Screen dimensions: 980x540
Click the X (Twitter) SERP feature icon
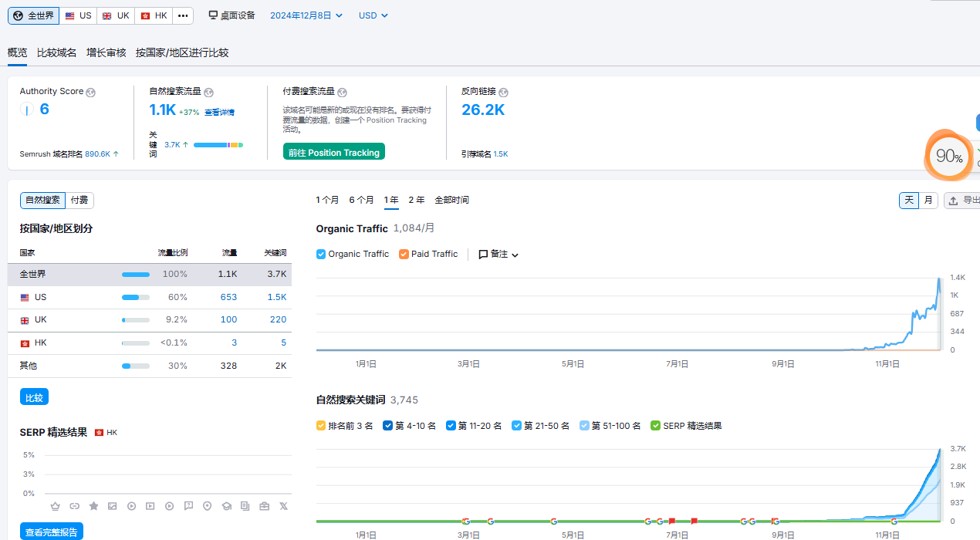pyautogui.click(x=283, y=506)
